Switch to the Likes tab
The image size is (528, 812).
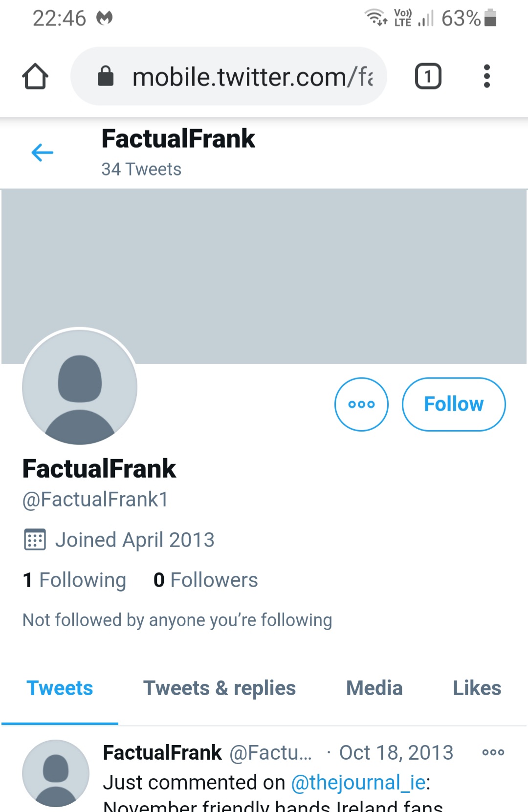tap(477, 688)
